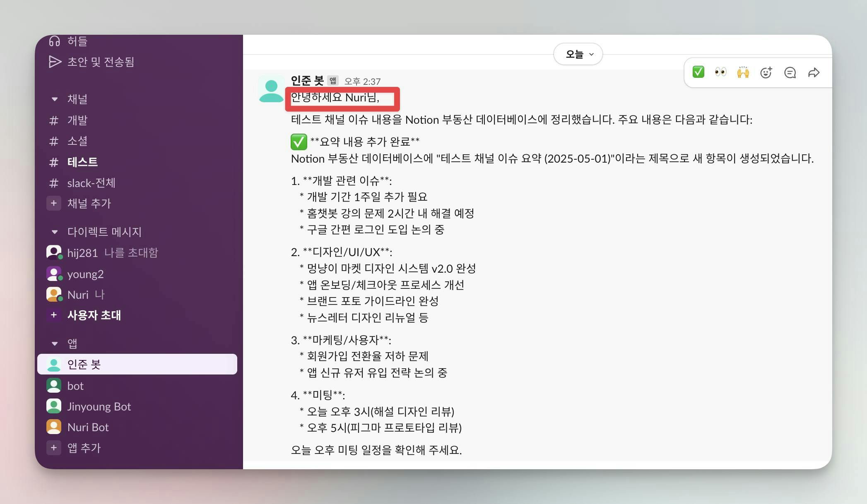Click 채널 추가 plus button

pyautogui.click(x=54, y=203)
